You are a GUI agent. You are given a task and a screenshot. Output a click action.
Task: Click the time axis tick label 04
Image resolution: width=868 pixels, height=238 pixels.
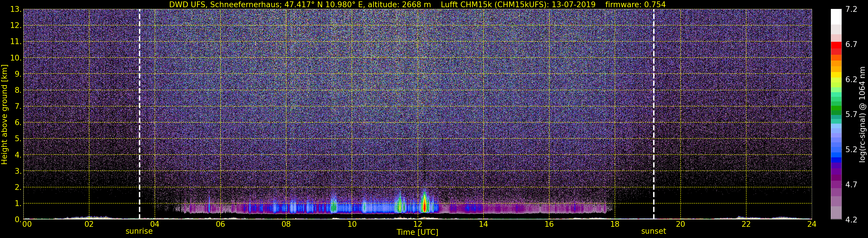(x=155, y=224)
